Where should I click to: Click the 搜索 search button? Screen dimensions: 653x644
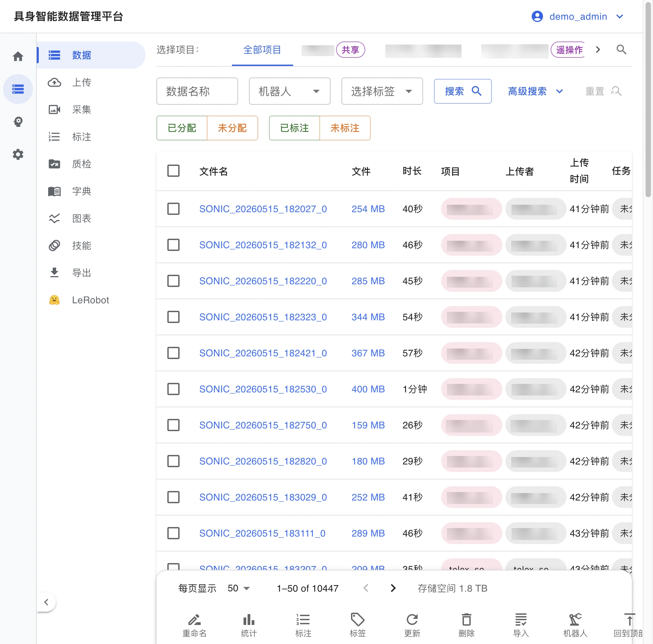(x=463, y=91)
